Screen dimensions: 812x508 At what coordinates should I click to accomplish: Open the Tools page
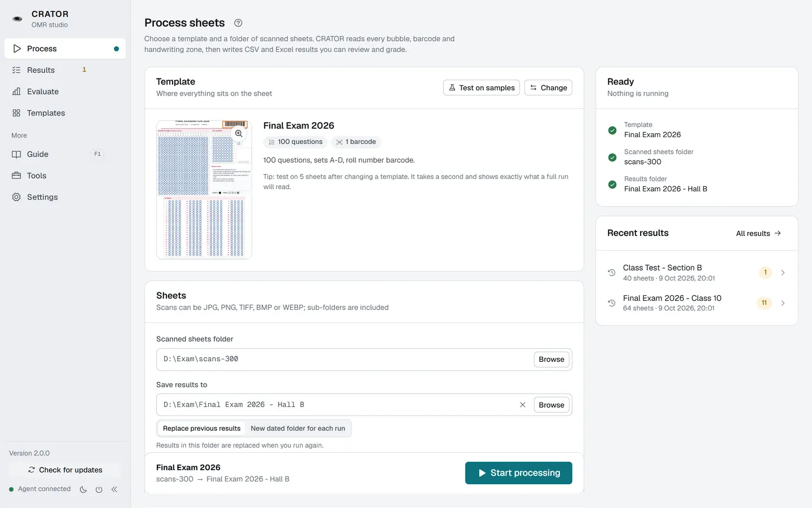(65, 176)
